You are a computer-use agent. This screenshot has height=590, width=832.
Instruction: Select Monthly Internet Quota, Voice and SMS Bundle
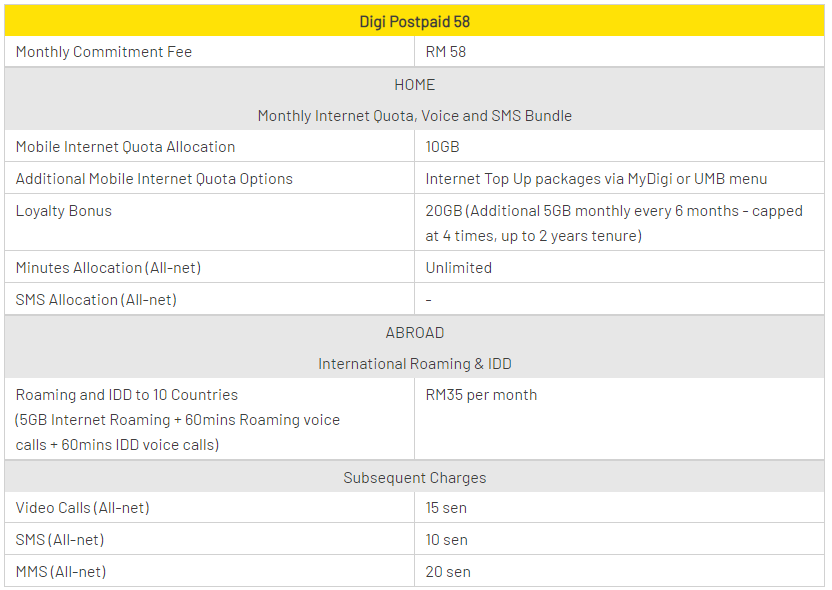[x=414, y=116]
